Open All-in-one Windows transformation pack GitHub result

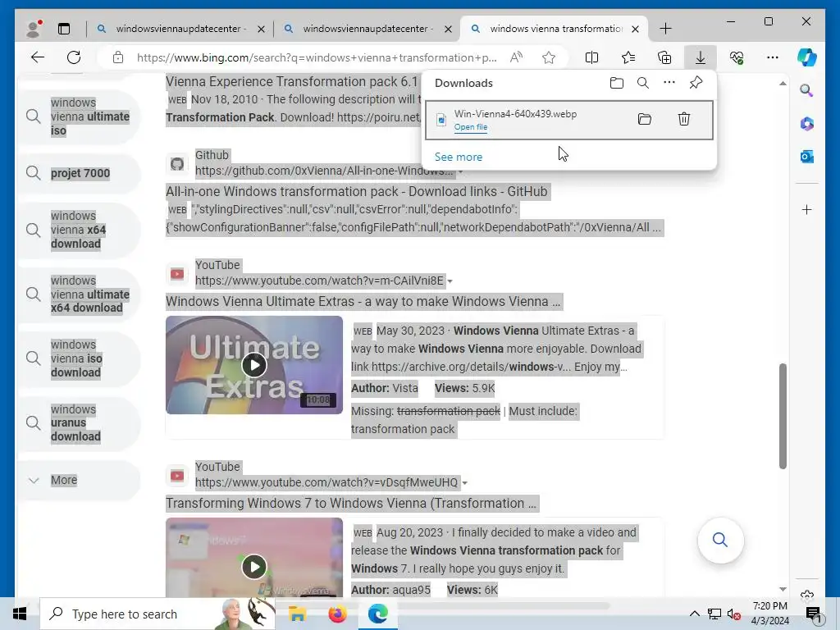pos(356,192)
